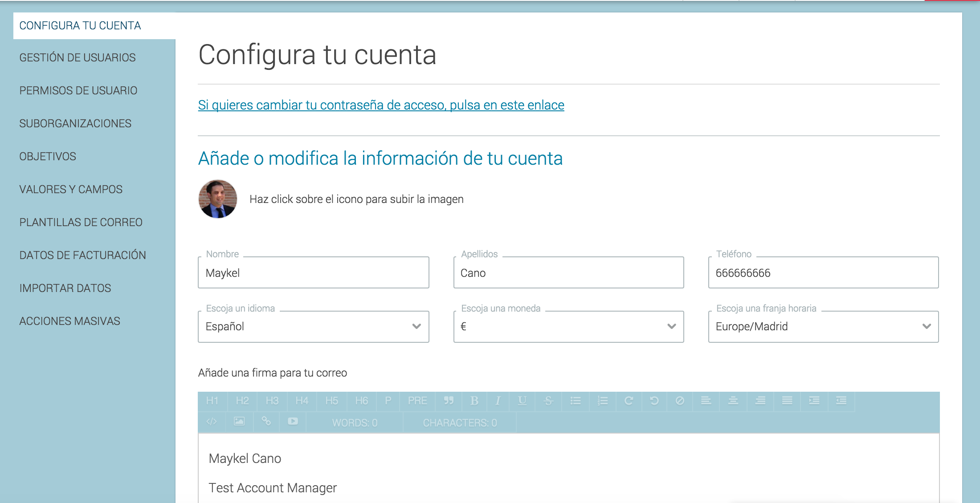Click the profile avatar to upload image

point(217,199)
